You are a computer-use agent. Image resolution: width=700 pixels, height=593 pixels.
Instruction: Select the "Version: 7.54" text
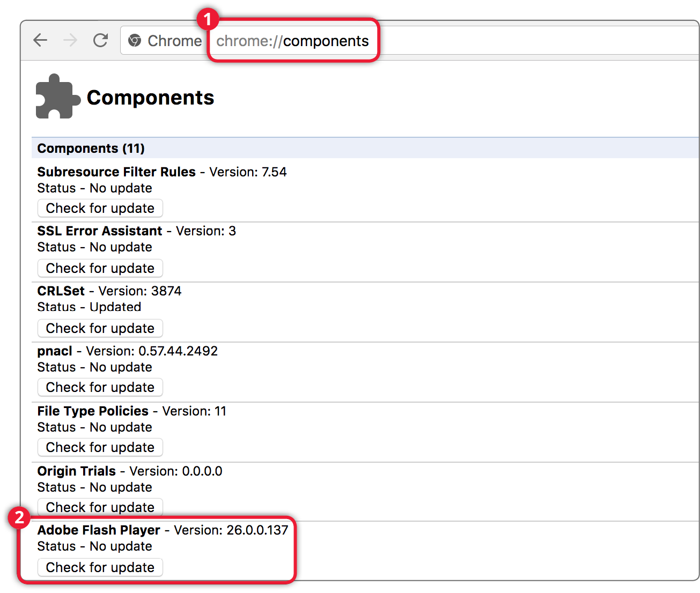pyautogui.click(x=248, y=172)
